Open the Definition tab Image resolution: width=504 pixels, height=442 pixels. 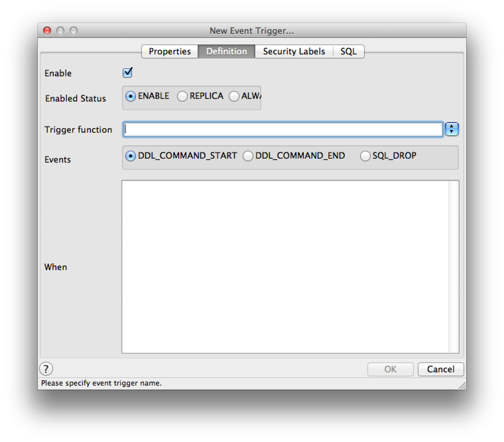pos(226,51)
